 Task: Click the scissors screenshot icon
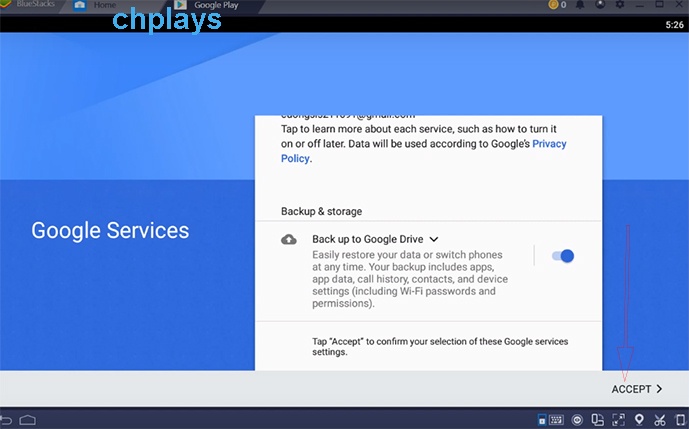660,420
